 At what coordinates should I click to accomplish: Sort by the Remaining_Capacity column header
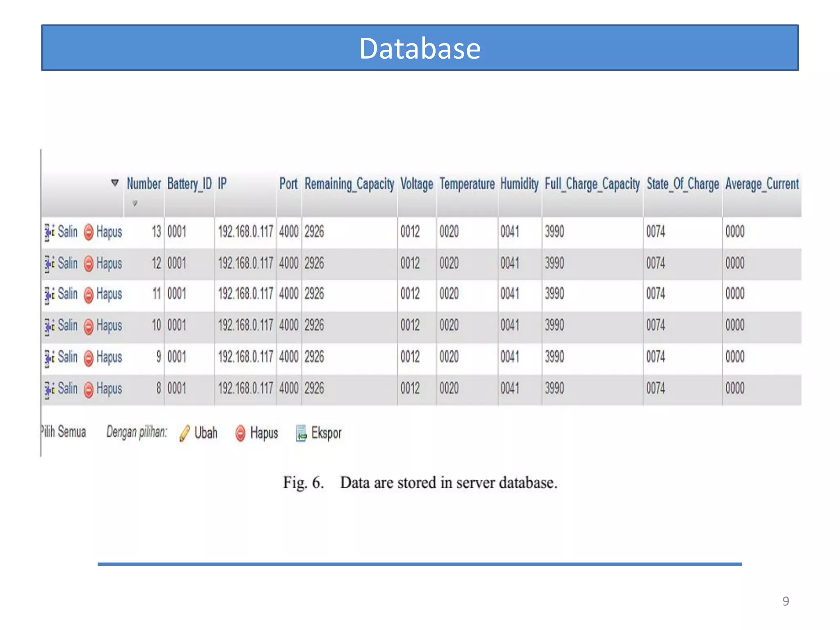click(x=349, y=184)
